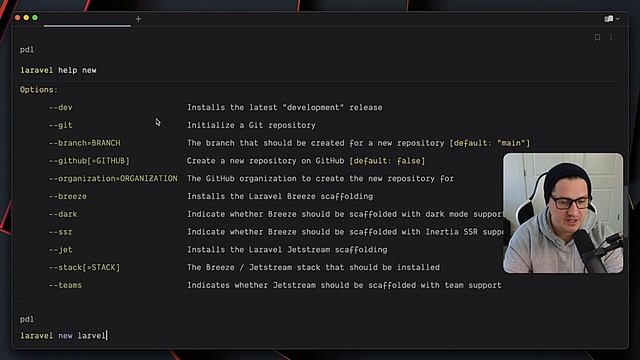Open the block's three-dot options menu
The height and width of the screenshot is (360, 640).
coord(611,37)
